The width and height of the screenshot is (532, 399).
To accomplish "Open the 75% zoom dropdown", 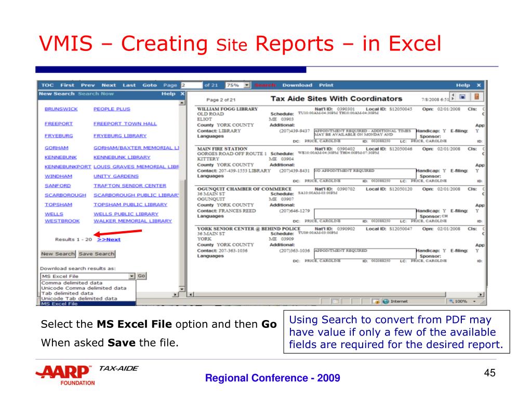I will pos(247,85).
